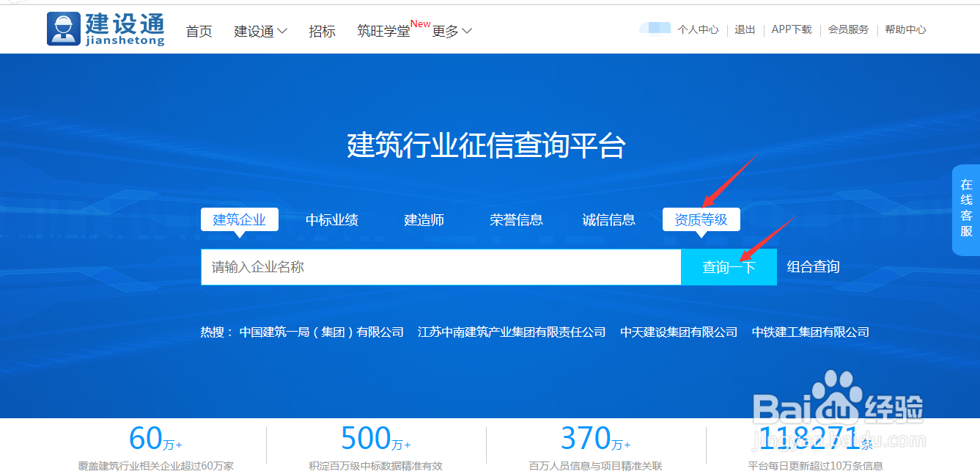Switch to the 中标业绩 search tab
This screenshot has width=980, height=474.
[332, 219]
